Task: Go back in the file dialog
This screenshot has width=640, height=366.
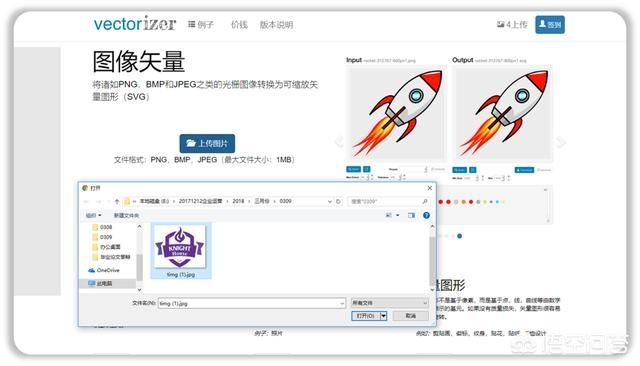Action: (86, 201)
